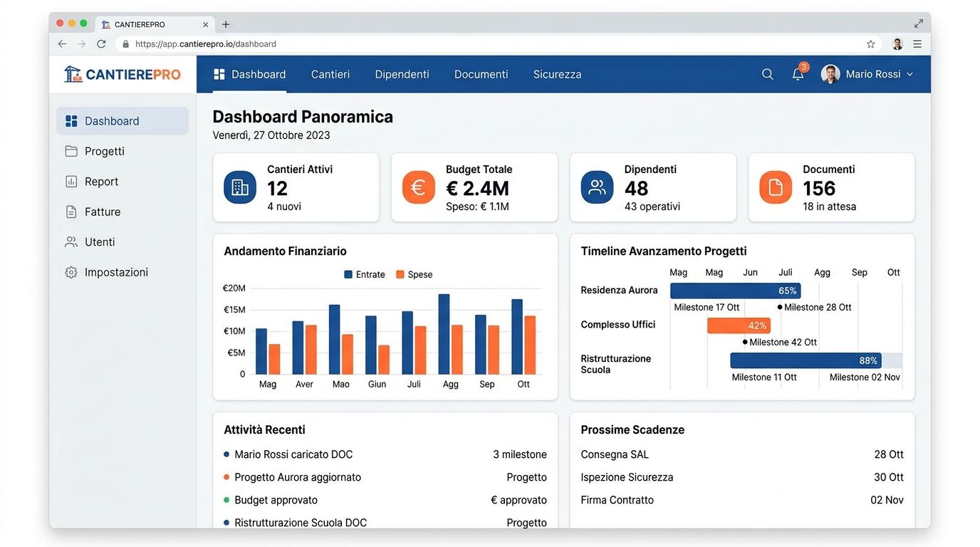
Task: Toggle the Entrate legend in Andamento Finanziario
Action: [x=364, y=274]
